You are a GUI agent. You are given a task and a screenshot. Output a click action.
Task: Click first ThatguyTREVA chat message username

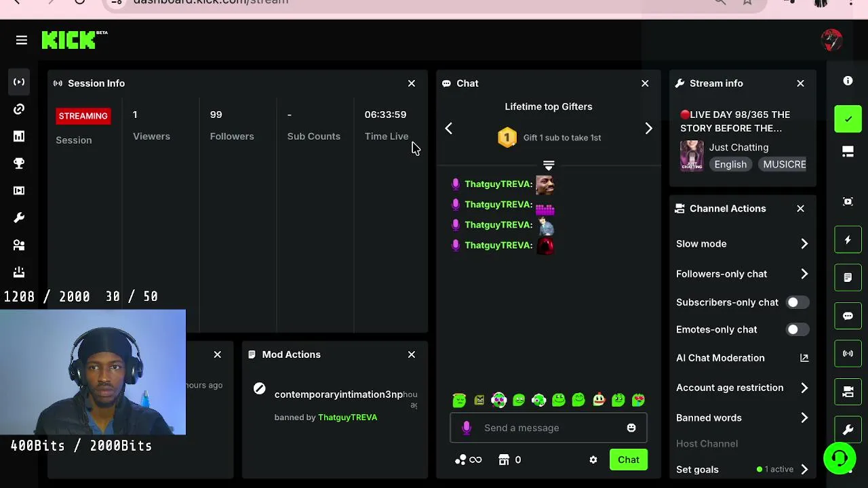tap(498, 184)
